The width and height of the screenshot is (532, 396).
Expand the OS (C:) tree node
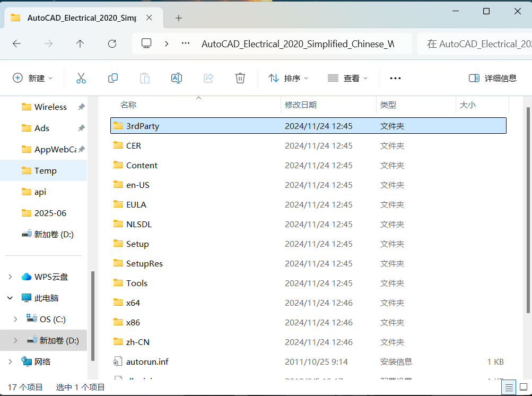point(15,319)
